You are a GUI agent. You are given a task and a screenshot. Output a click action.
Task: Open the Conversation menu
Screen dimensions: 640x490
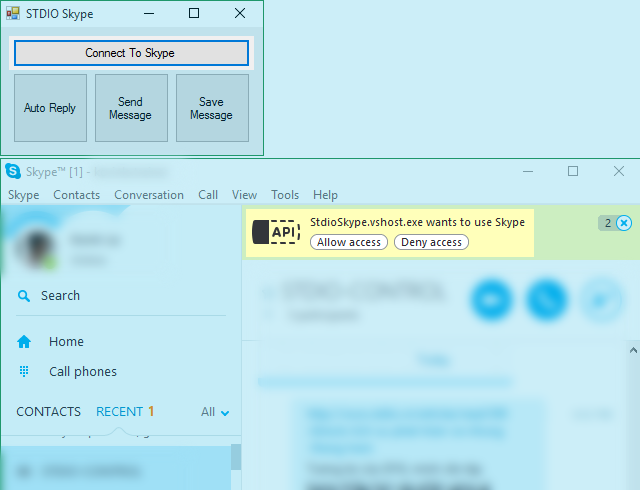pyautogui.click(x=149, y=195)
